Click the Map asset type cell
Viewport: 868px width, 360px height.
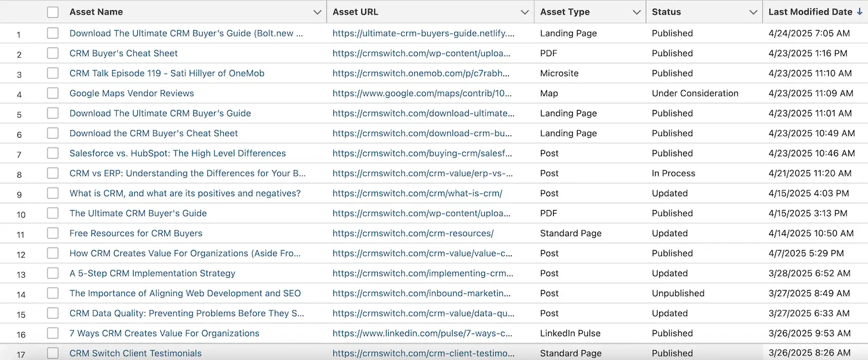(549, 93)
